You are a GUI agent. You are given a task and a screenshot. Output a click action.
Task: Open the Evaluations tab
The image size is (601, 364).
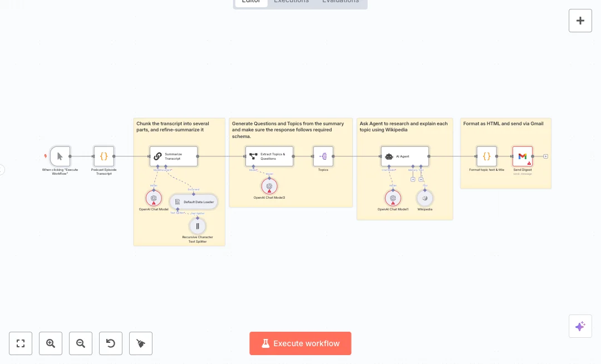click(340, 2)
